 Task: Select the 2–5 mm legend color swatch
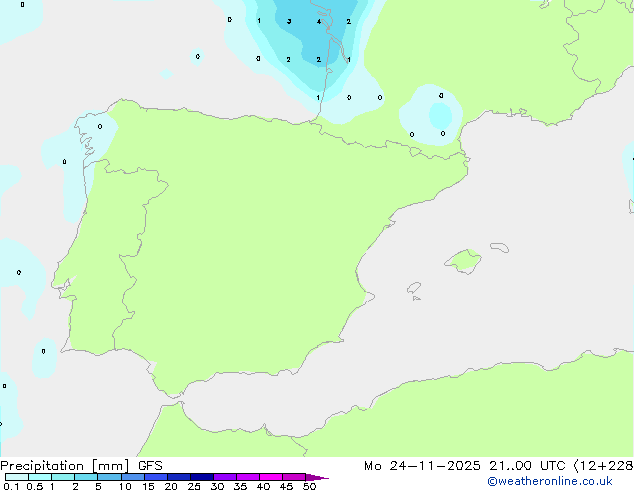coord(86,477)
